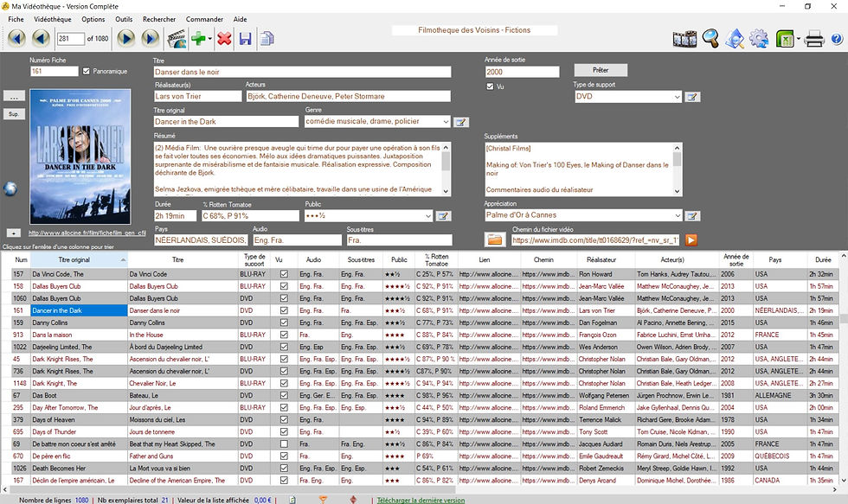Image resolution: width=848 pixels, height=504 pixels.
Task: Toggle the Vu checkbox under Année de sortie
Action: pos(490,86)
